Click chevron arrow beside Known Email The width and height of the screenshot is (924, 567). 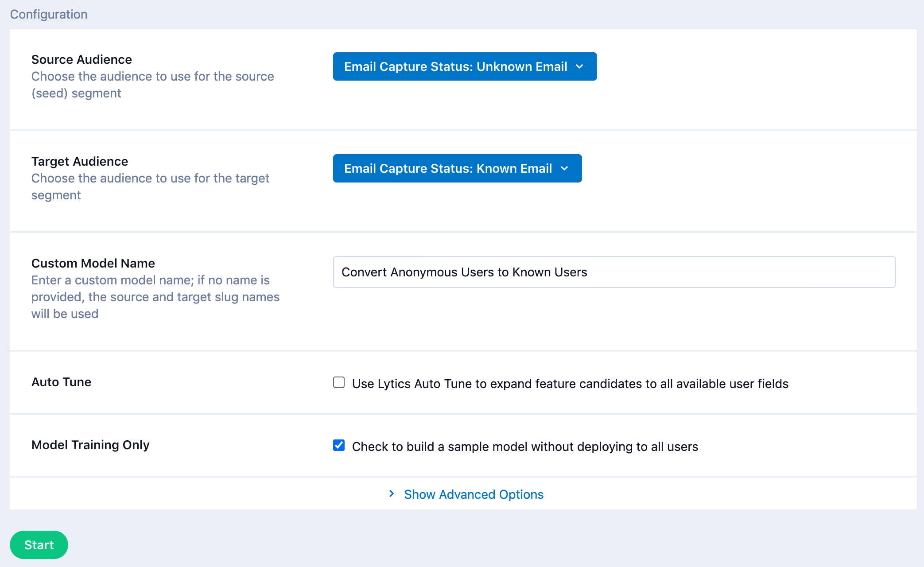[564, 168]
